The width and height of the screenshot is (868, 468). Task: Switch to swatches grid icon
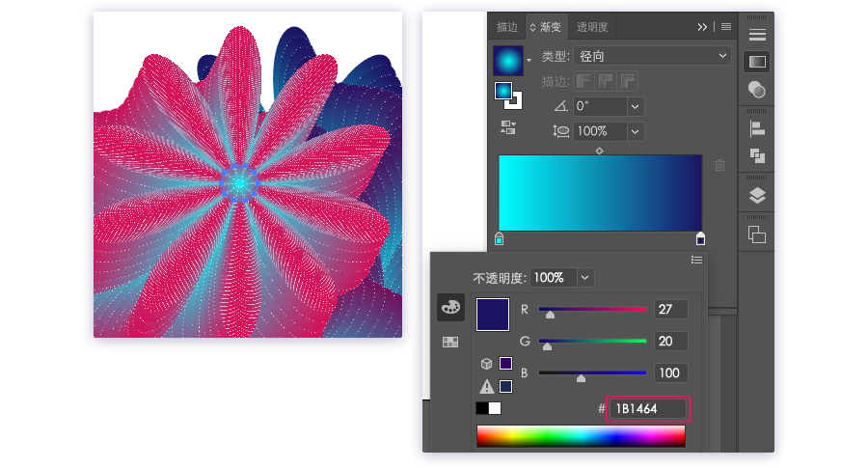click(x=450, y=343)
